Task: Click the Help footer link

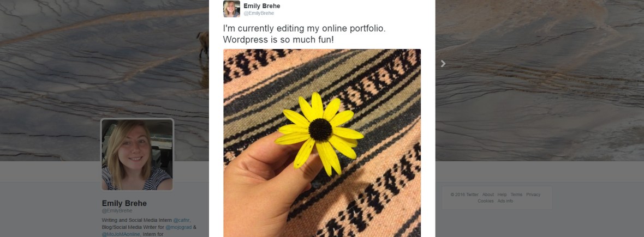Action: click(502, 195)
